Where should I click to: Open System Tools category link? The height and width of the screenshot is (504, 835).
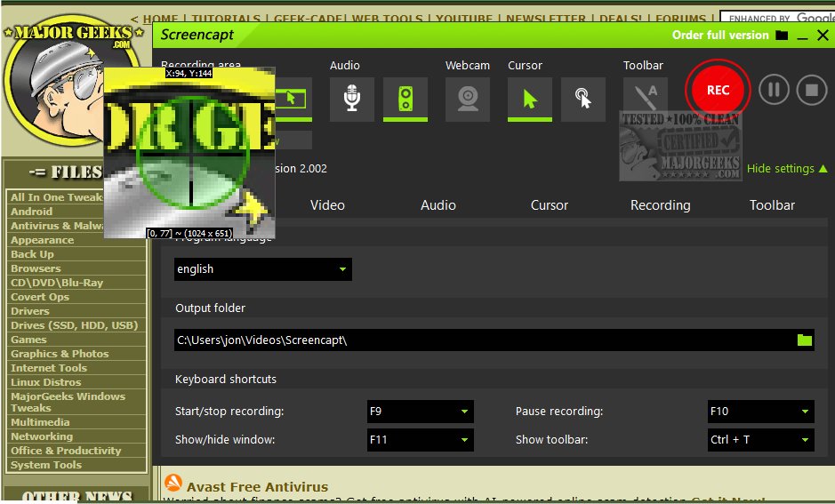click(46, 465)
